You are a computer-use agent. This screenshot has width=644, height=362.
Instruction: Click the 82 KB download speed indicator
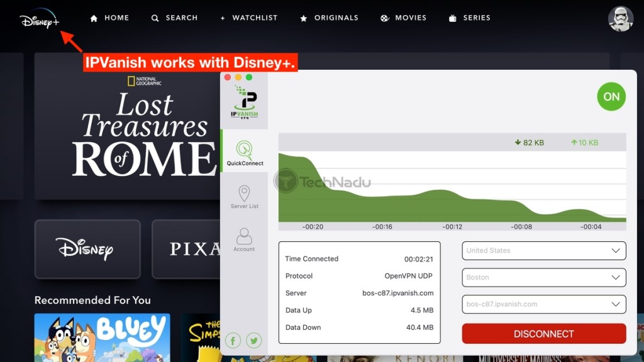(x=530, y=143)
